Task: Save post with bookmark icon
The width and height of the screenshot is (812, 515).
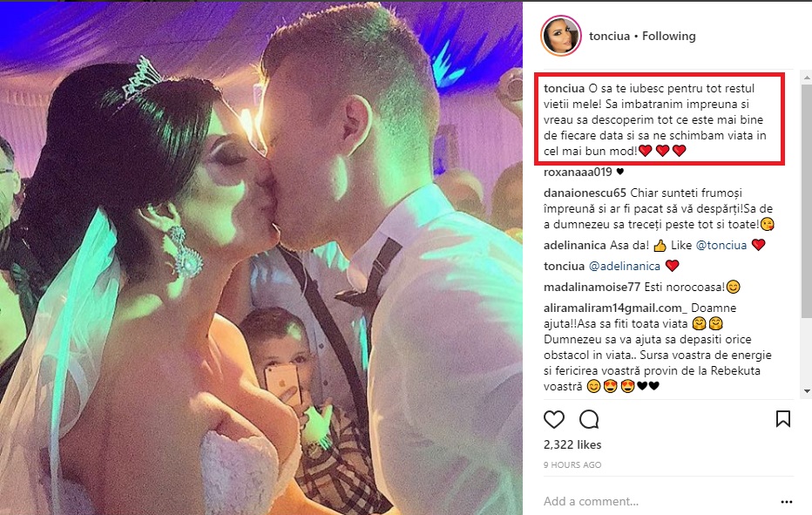Action: point(783,418)
